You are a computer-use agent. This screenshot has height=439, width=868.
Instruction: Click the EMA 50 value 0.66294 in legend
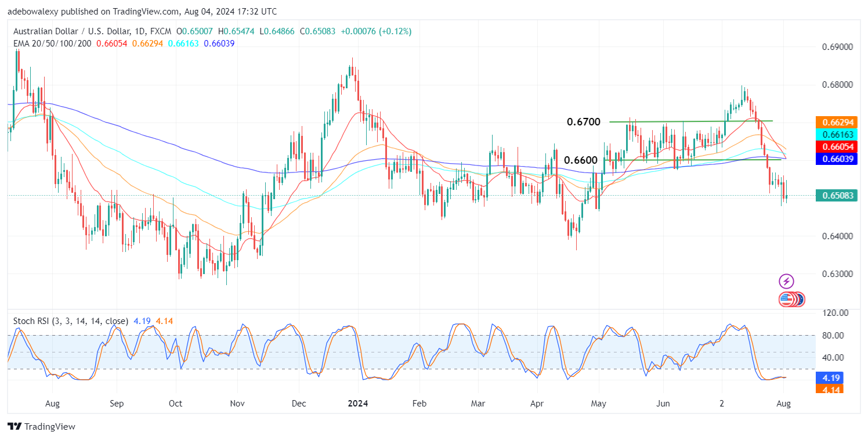149,44
